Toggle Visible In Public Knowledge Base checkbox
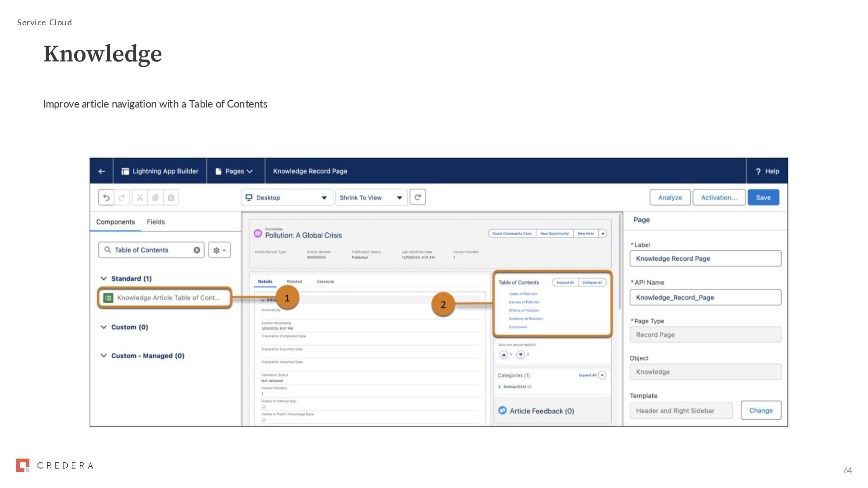Image resolution: width=868 pixels, height=488 pixels. coord(264,420)
